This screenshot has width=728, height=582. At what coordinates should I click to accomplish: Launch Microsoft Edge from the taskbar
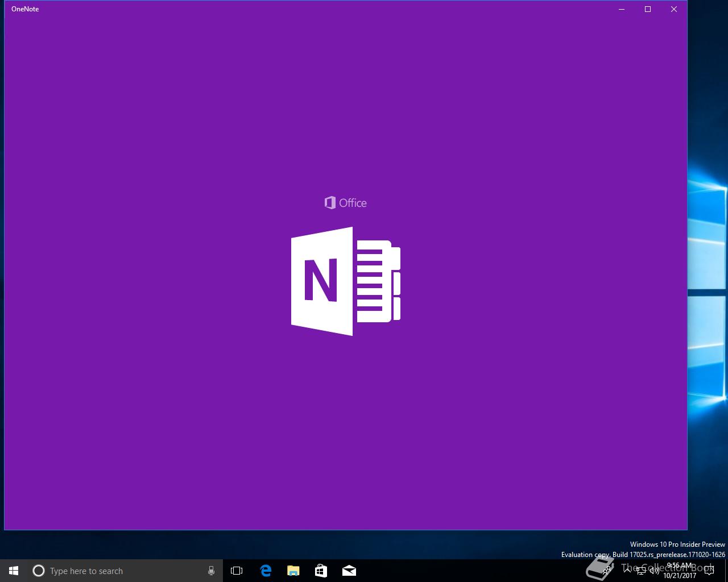tap(266, 571)
